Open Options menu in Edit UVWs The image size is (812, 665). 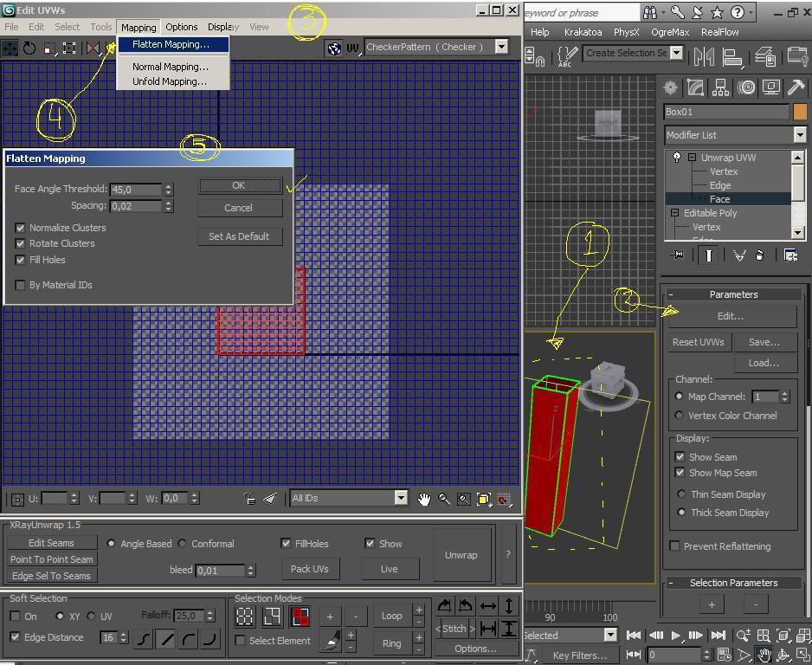pos(181,27)
